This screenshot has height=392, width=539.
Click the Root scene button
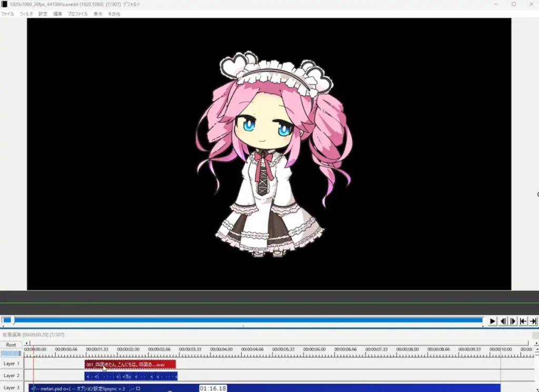[11, 345]
